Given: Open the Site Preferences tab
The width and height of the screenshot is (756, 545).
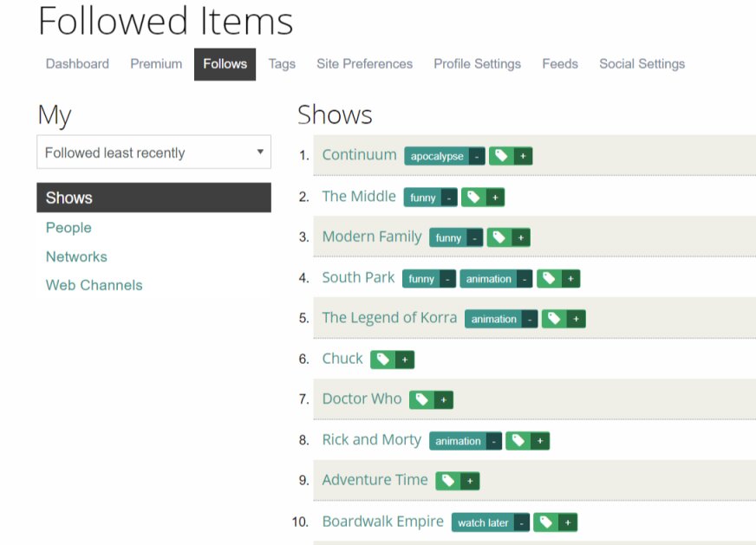Looking at the screenshot, I should (364, 64).
